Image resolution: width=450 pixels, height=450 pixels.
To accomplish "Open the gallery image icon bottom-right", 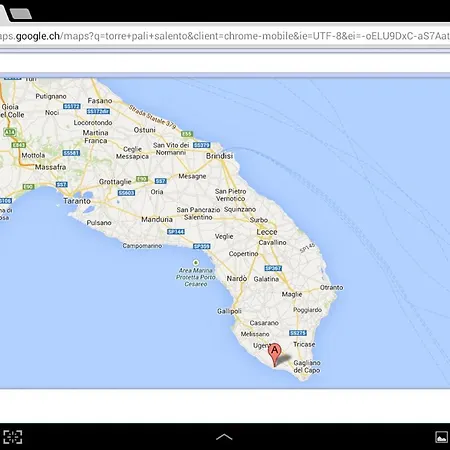I will coord(441,437).
